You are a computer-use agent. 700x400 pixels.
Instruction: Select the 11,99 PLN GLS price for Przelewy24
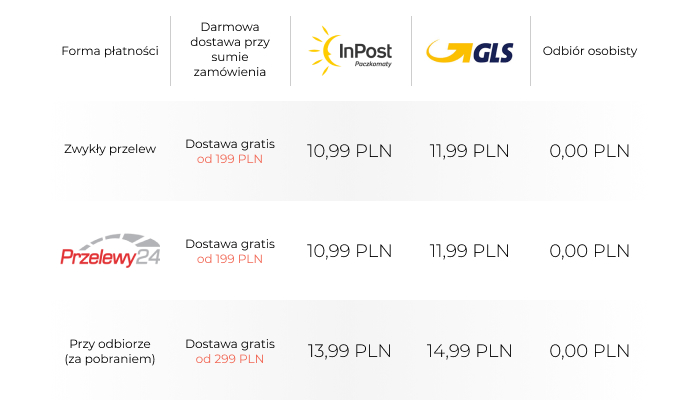(469, 251)
